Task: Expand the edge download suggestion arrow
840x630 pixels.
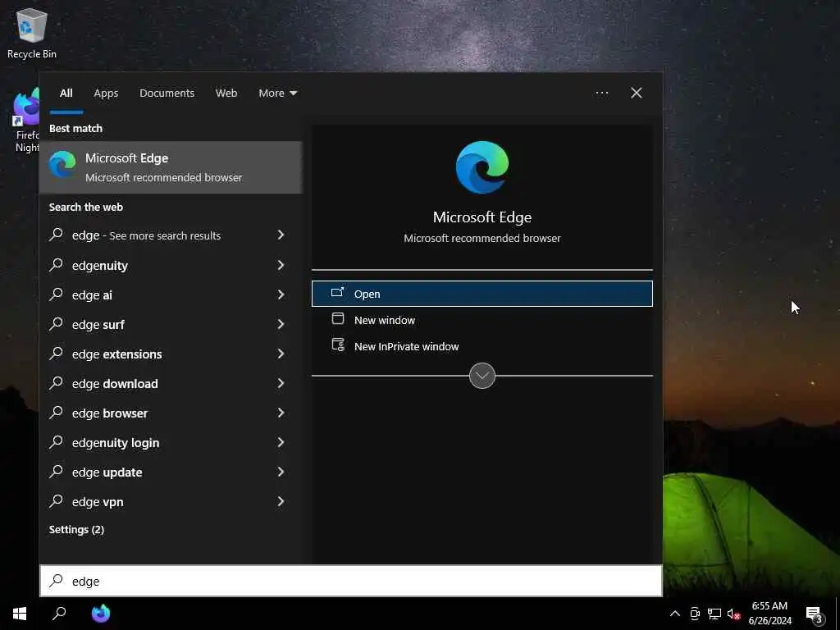Action: [x=281, y=383]
